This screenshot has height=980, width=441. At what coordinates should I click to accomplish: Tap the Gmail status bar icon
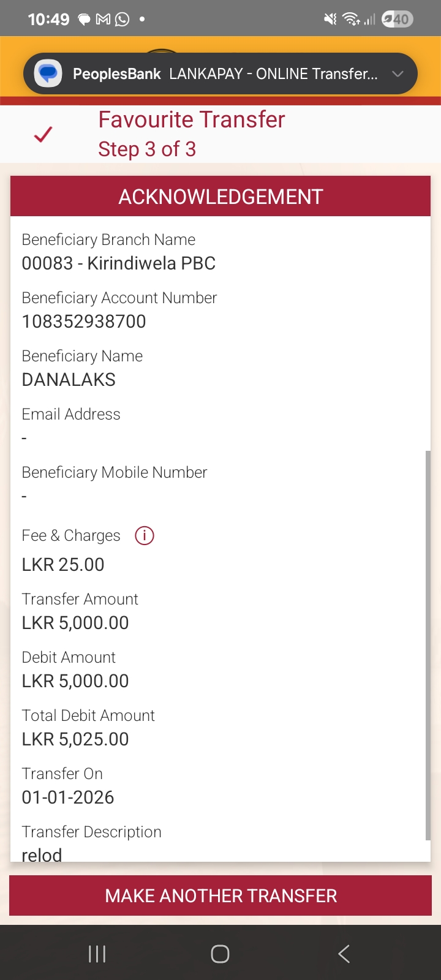pyautogui.click(x=104, y=20)
